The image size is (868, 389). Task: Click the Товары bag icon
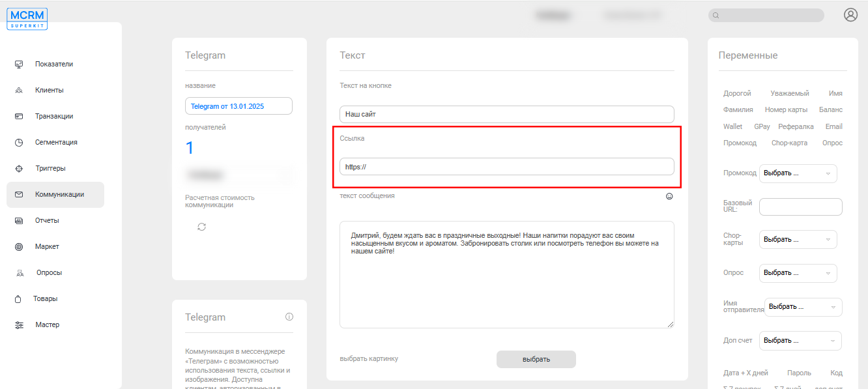pos(18,298)
